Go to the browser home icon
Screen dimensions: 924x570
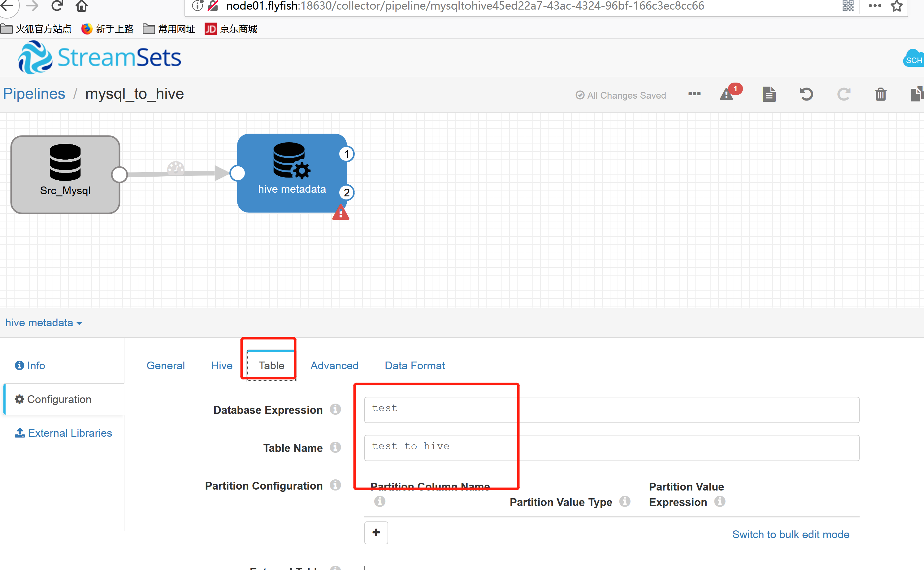pos(81,6)
